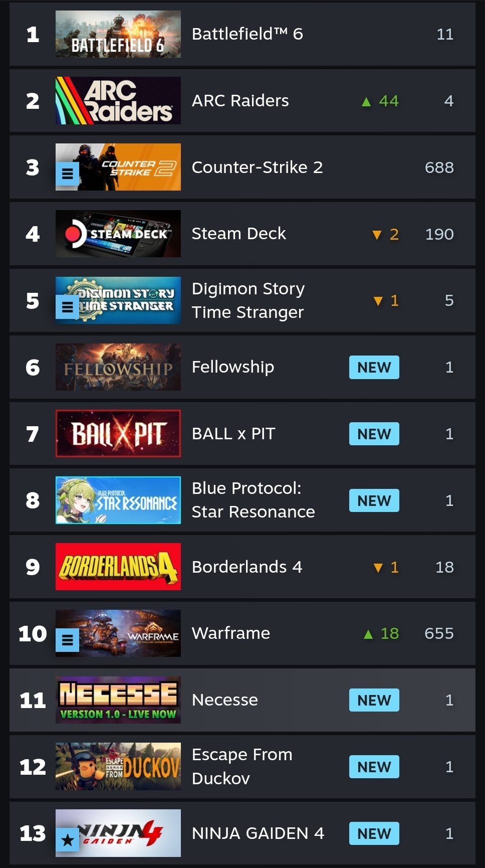The width and height of the screenshot is (485, 868).
Task: Click the orange down arrow beside Steam Deck
Action: coord(377,235)
